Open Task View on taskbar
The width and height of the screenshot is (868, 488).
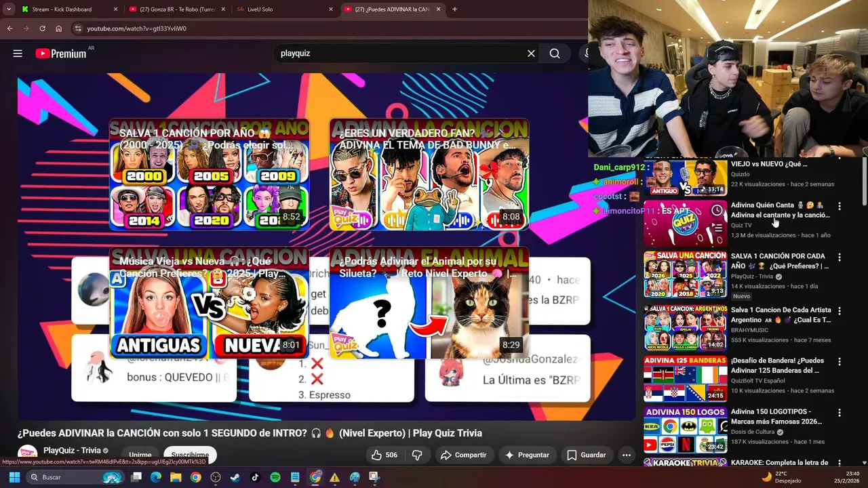click(x=136, y=477)
